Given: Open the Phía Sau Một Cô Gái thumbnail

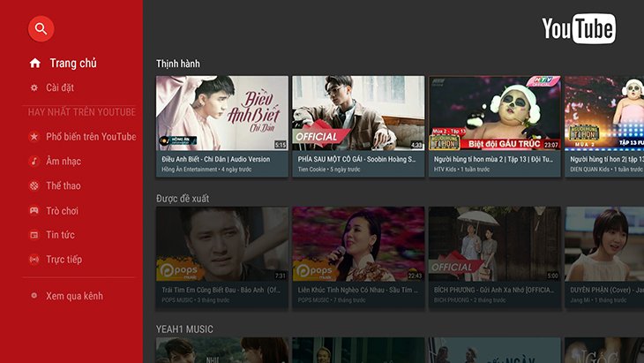Looking at the screenshot, I should [x=358, y=113].
